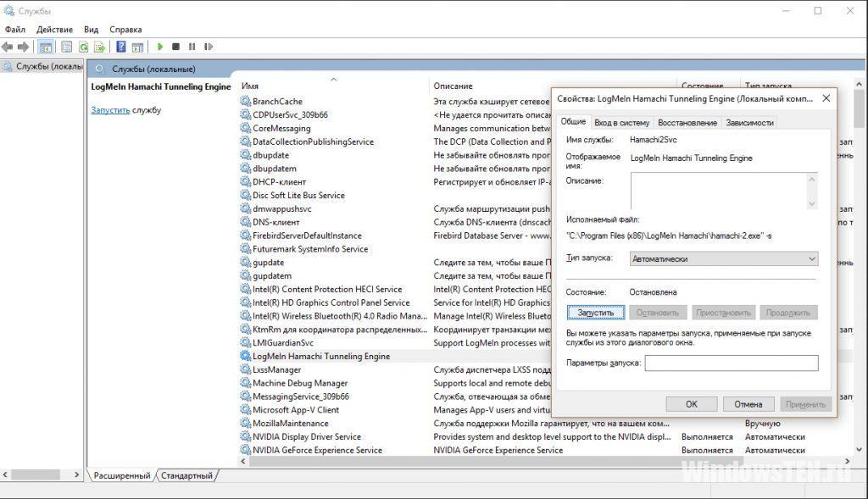Click the gear icon beside Microsoft App-V Client
Image resolution: width=868 pixels, height=499 pixels.
(245, 410)
